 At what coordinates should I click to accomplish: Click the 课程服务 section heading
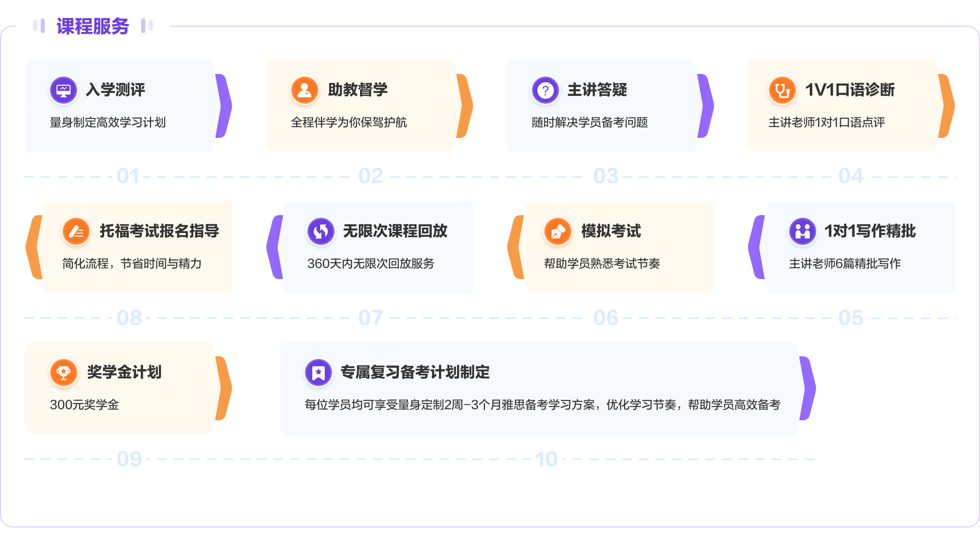93,26
